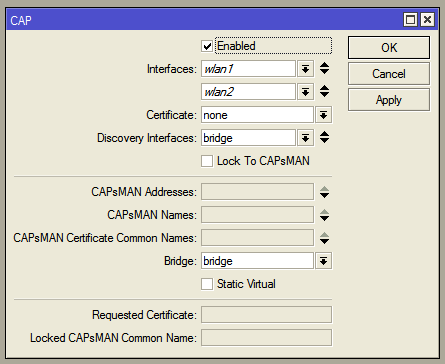Click the Apply button
The image size is (445, 364).
click(x=389, y=100)
